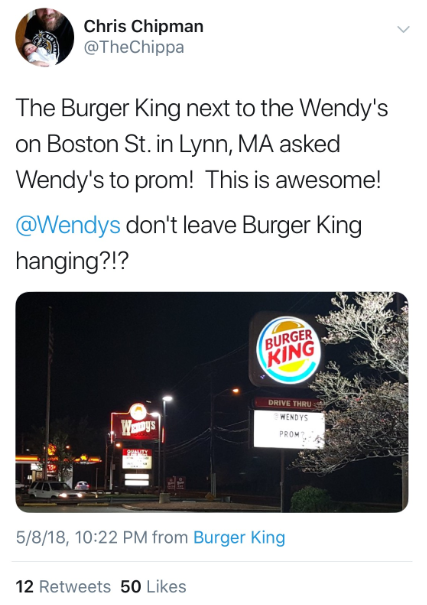This screenshot has height=605, width=427.
Task: Follow the @Wendys mention link
Action: click(68, 225)
